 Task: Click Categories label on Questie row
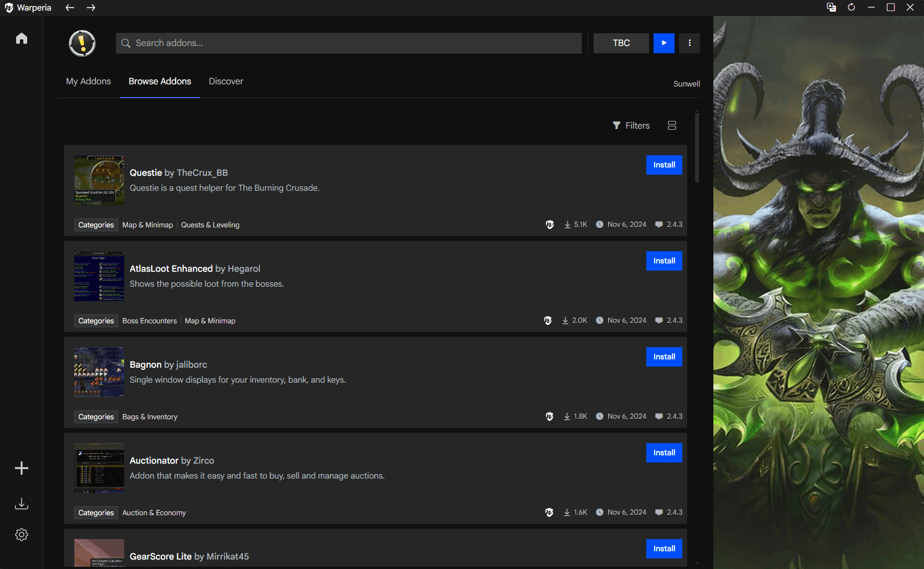tap(96, 225)
